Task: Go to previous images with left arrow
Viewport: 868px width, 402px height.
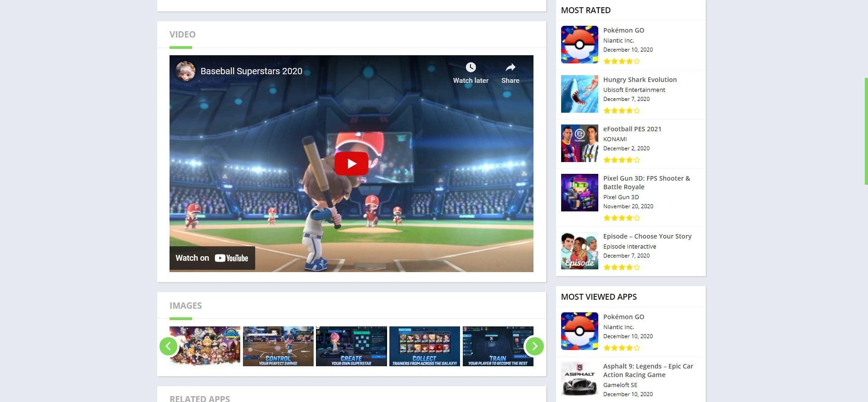Action: pyautogui.click(x=169, y=346)
